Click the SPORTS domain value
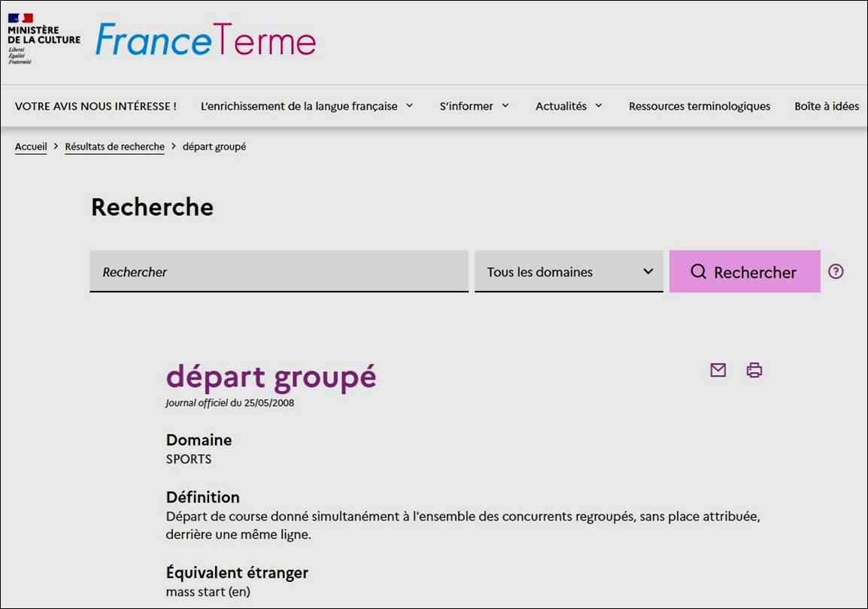Screen dimensions: 868x609 click(x=189, y=459)
